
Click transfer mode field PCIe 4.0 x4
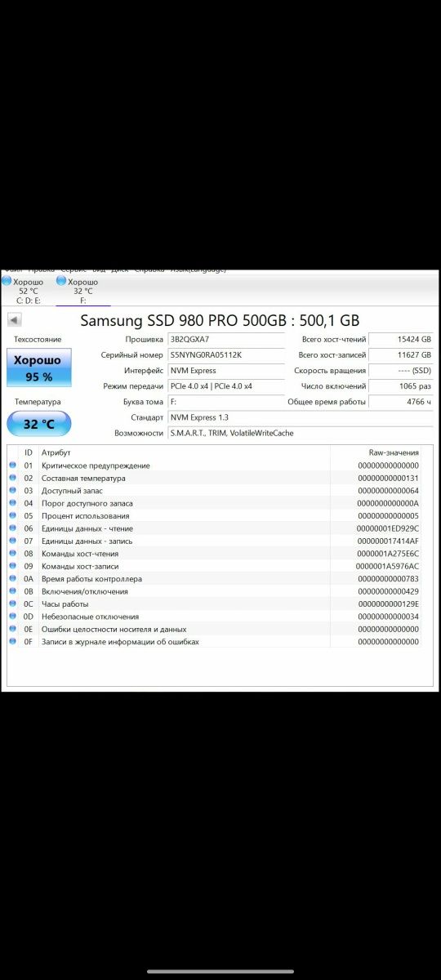tap(225, 386)
